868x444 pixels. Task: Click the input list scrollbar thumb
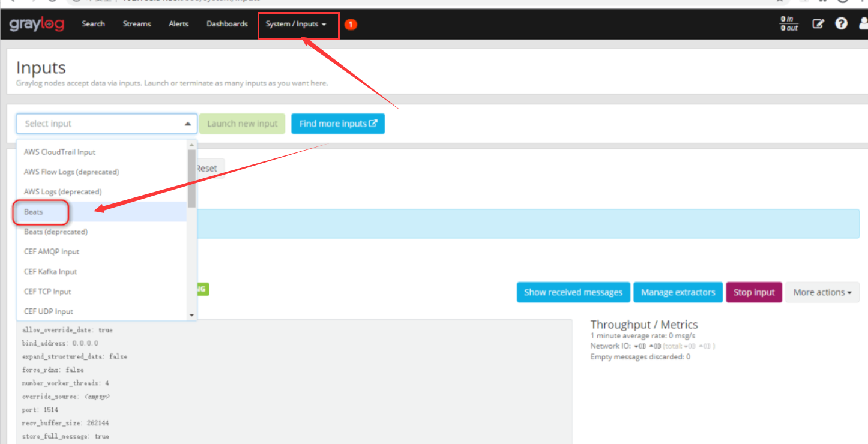pyautogui.click(x=192, y=178)
